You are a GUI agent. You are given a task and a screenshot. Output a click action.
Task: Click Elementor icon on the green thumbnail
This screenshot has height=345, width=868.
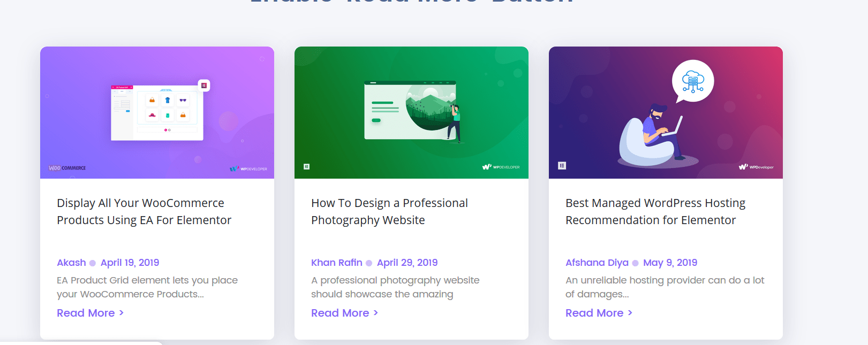306,167
